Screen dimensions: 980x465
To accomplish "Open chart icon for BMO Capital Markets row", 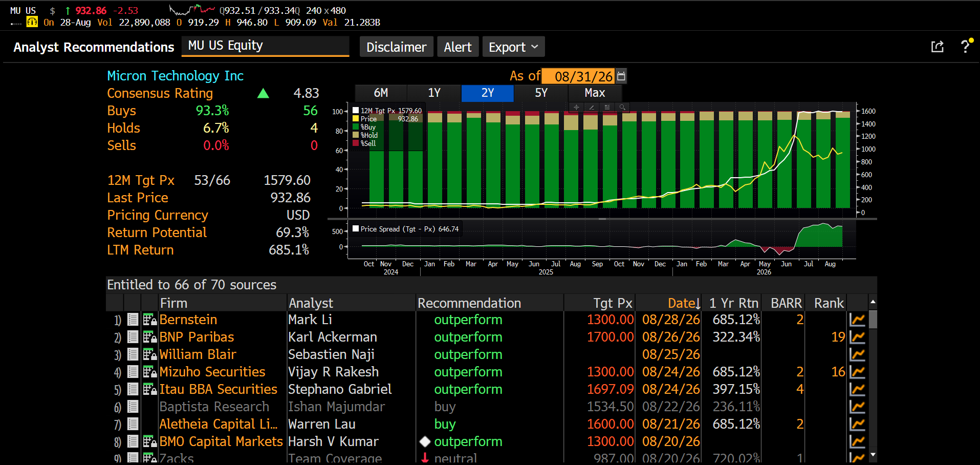I will 857,441.
